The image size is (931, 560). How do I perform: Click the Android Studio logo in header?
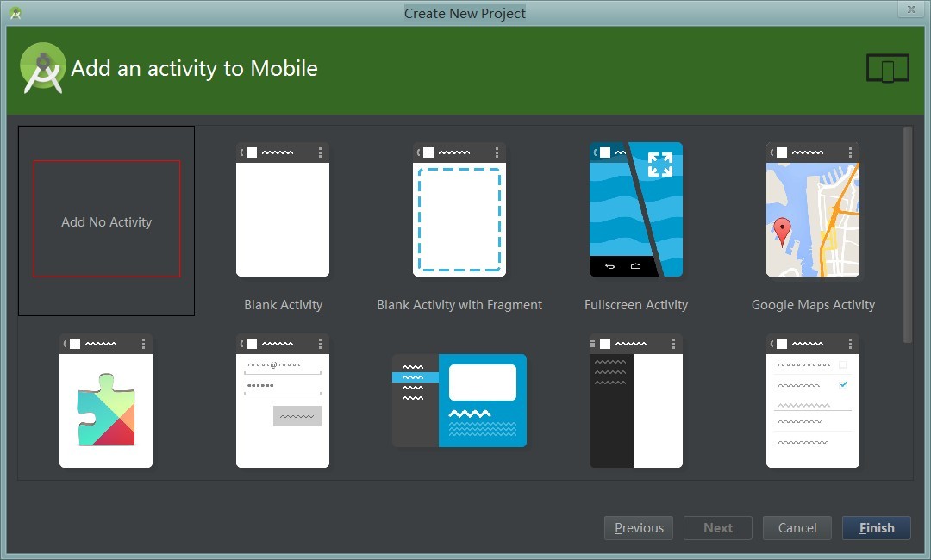(x=42, y=68)
